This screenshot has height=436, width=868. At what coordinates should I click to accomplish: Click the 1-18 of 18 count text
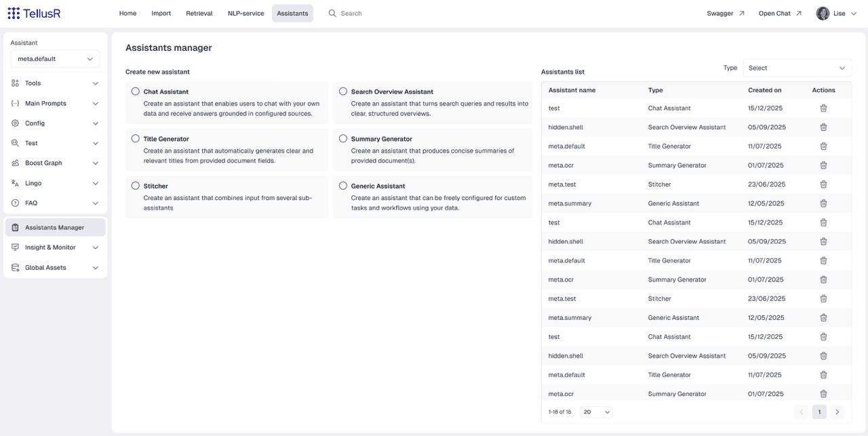coord(560,412)
